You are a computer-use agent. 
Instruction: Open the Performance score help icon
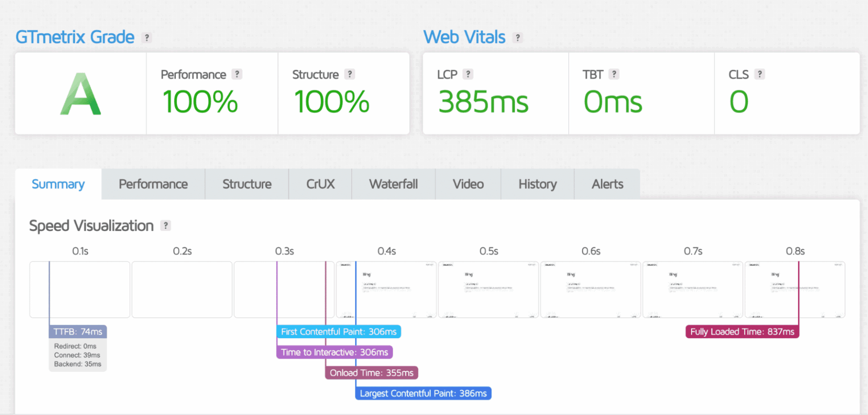(x=237, y=74)
